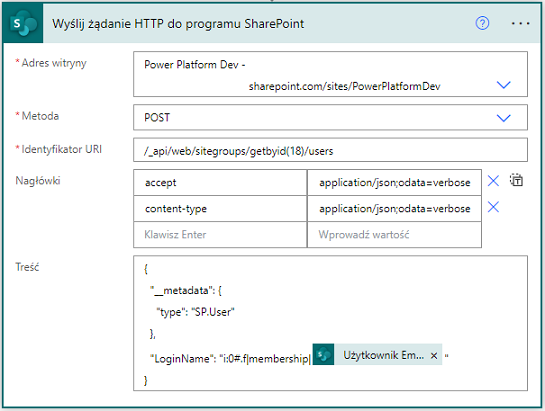Remove the Użytkownik Em... dynamic token
The height and width of the screenshot is (411, 545).
[x=434, y=355]
